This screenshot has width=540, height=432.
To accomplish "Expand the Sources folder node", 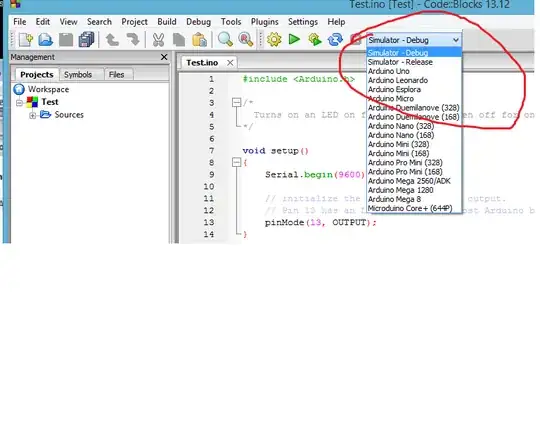I will (x=32, y=115).
